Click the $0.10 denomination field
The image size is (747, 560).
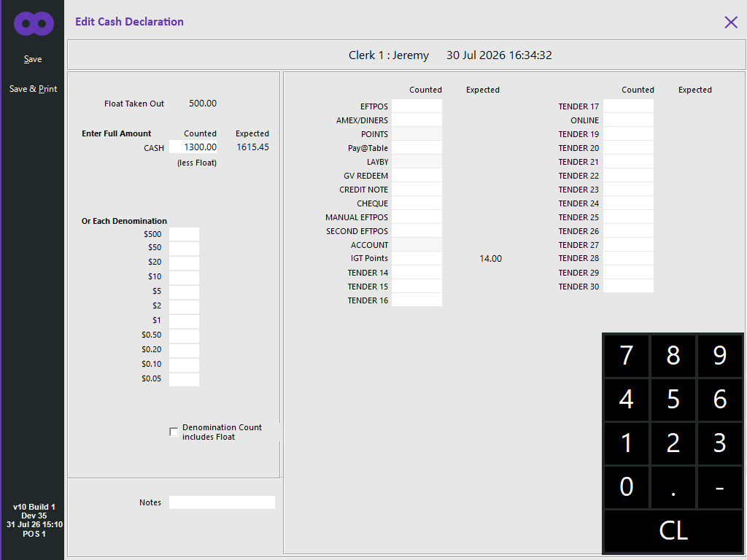click(x=184, y=365)
